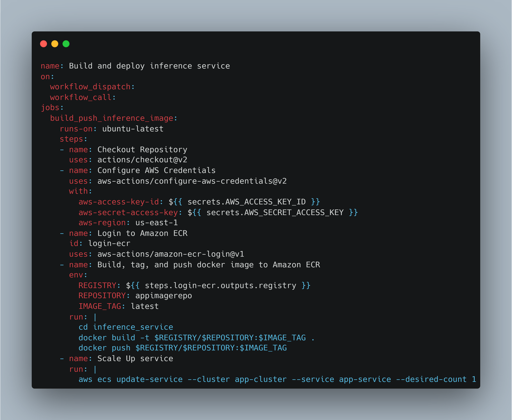This screenshot has width=512, height=420.
Task: Click the secrets.AWS_ACCESS_KEY_ID expression
Action: point(247,202)
